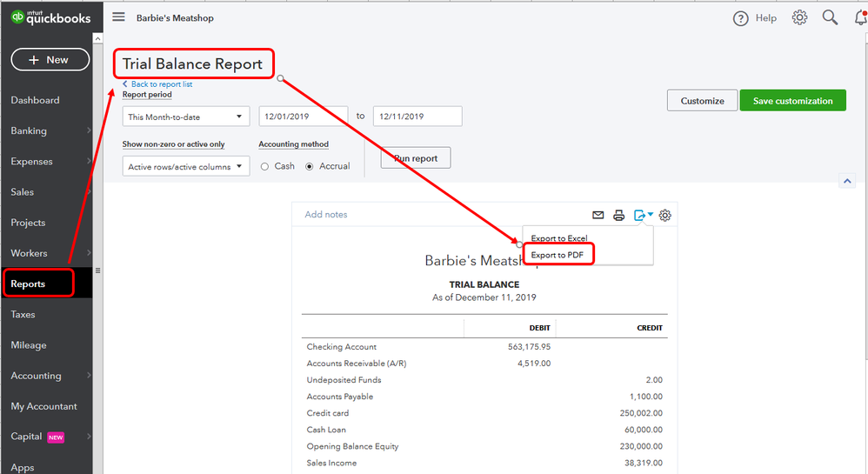Expand the Accounting submenu arrow
The height and width of the screenshot is (474, 868).
89,376
